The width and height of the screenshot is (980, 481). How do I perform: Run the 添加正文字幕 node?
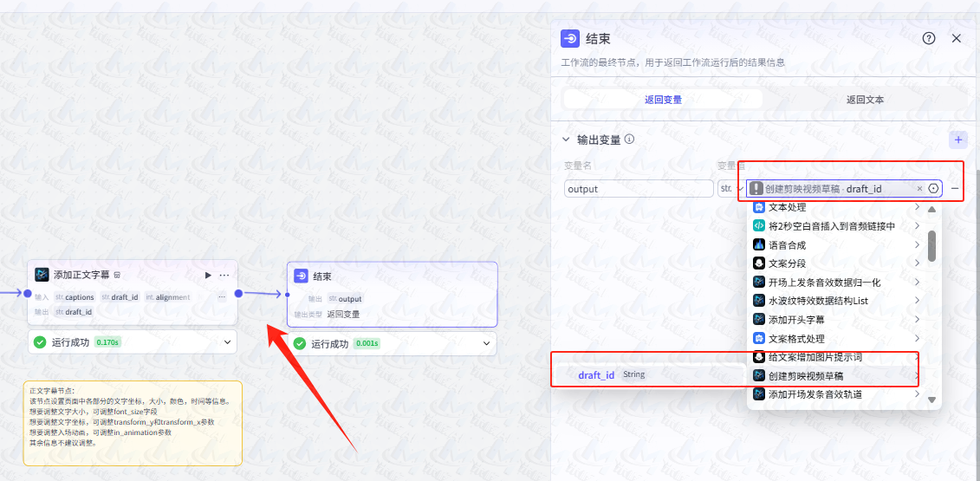(209, 275)
